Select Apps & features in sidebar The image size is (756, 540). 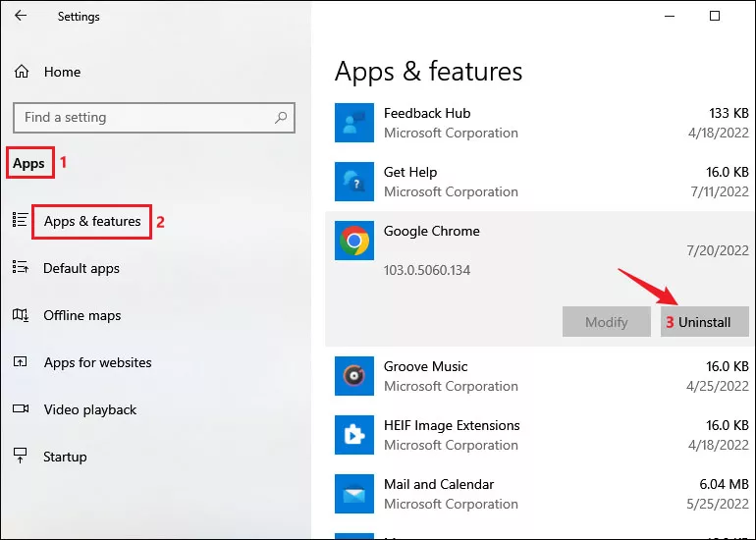(x=92, y=221)
